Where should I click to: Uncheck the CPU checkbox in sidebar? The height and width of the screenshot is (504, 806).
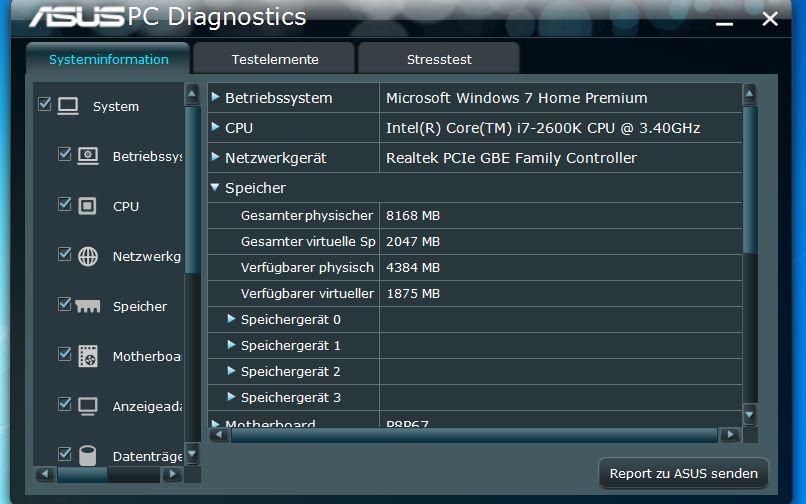coord(64,204)
